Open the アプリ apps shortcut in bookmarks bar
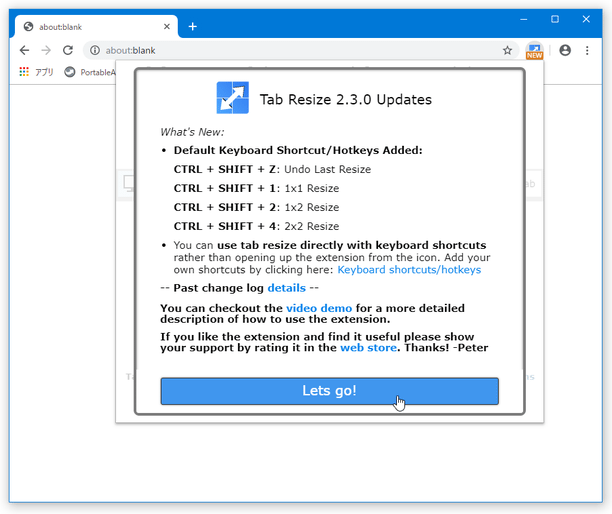The height and width of the screenshot is (514, 612). coord(36,72)
